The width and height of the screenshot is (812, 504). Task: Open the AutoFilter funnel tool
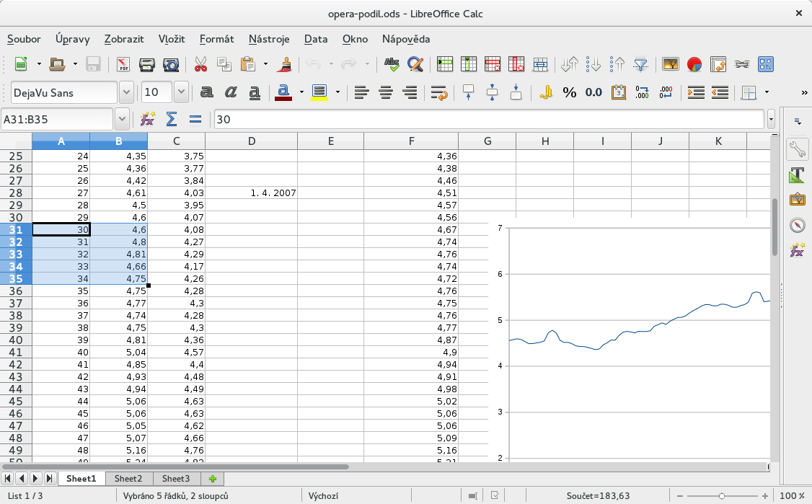tap(640, 65)
